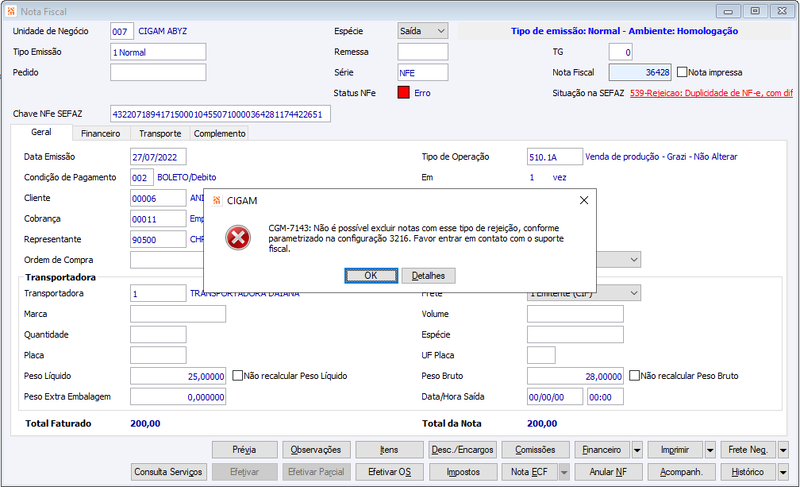Viewport: 800px width, 487px height.
Task: Click the Volume input field
Action: click(575, 314)
